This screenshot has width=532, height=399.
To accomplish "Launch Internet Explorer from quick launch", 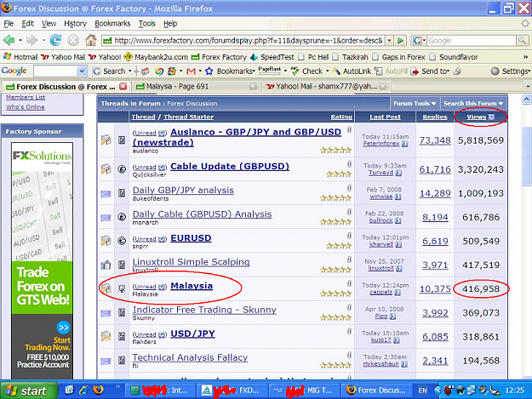I will click(83, 390).
